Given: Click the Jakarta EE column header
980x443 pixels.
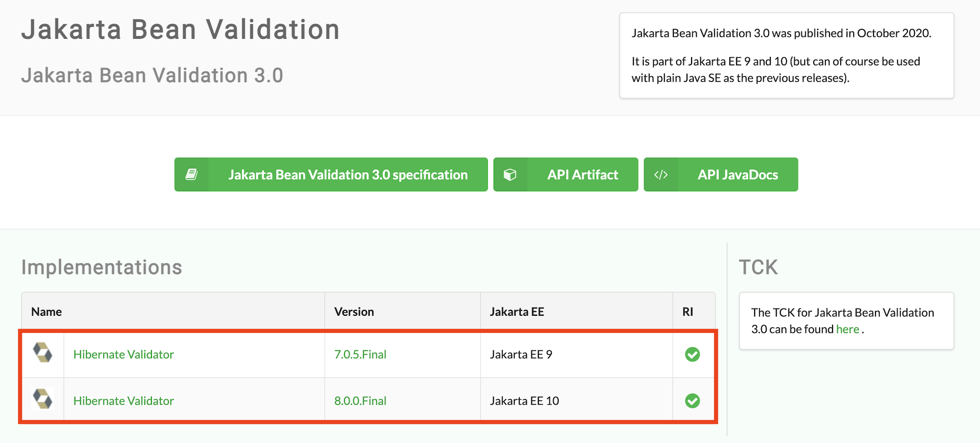Looking at the screenshot, I should pos(517,312).
